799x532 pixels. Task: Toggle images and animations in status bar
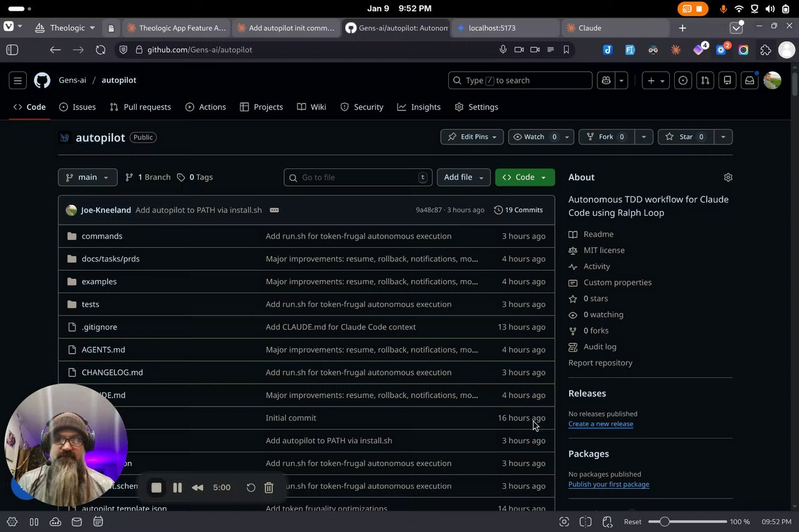(607, 522)
